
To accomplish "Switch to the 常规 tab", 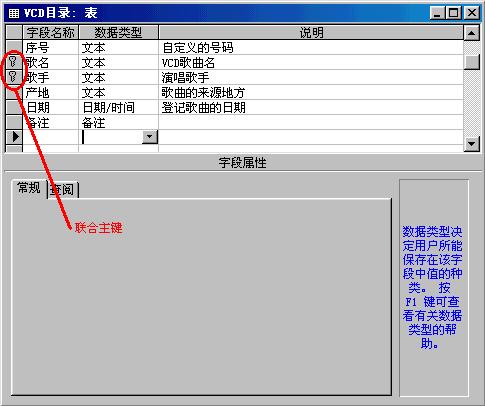I will click(x=29, y=188).
